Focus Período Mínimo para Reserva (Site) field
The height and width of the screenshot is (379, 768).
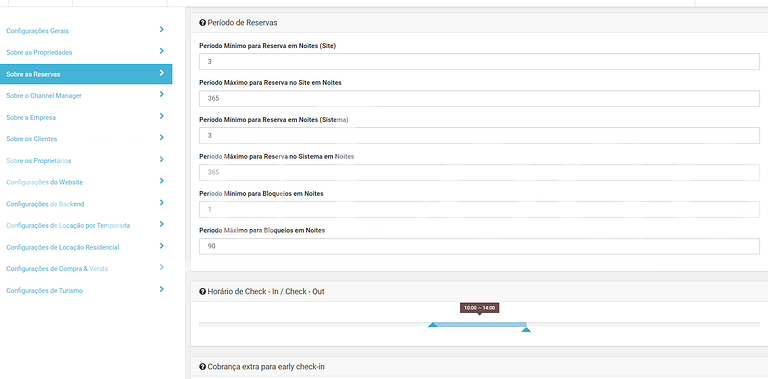479,62
